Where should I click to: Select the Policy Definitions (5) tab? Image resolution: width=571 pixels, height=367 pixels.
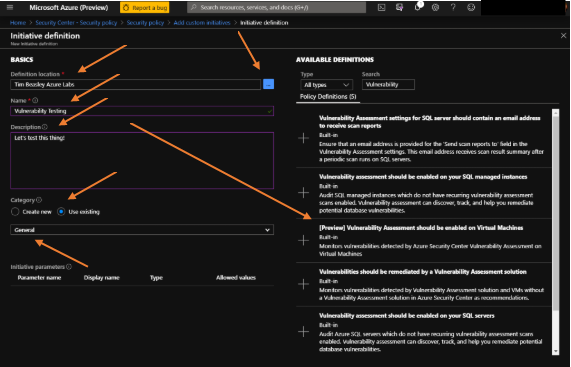coord(328,97)
